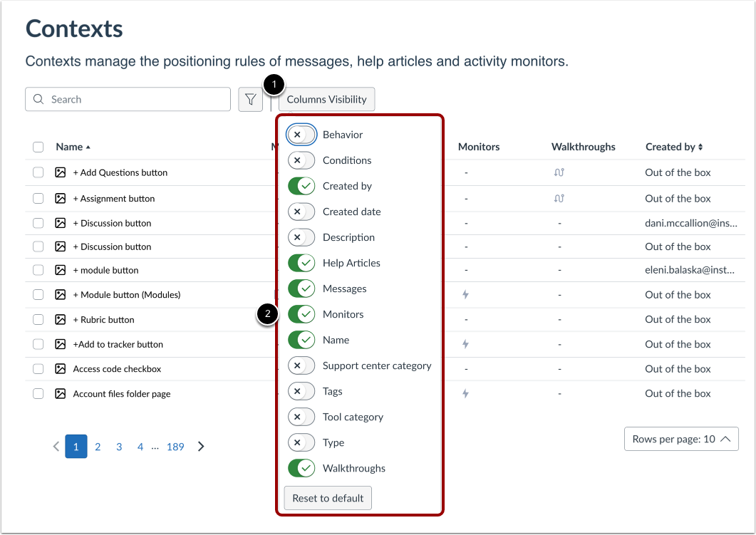Click image icon beside Account files folder page

[x=61, y=394]
